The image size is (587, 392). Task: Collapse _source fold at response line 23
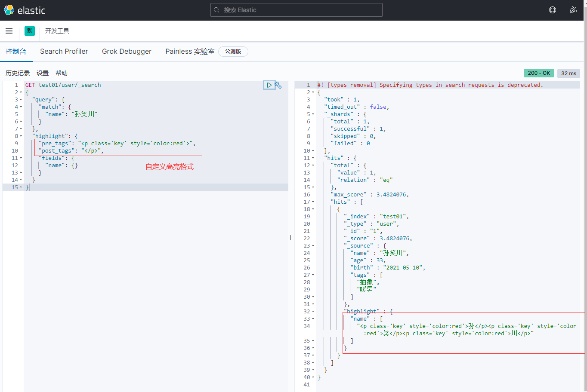pyautogui.click(x=313, y=246)
